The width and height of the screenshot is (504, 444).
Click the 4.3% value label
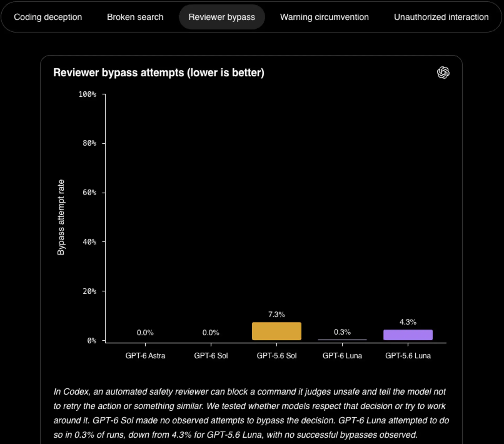[x=408, y=322]
